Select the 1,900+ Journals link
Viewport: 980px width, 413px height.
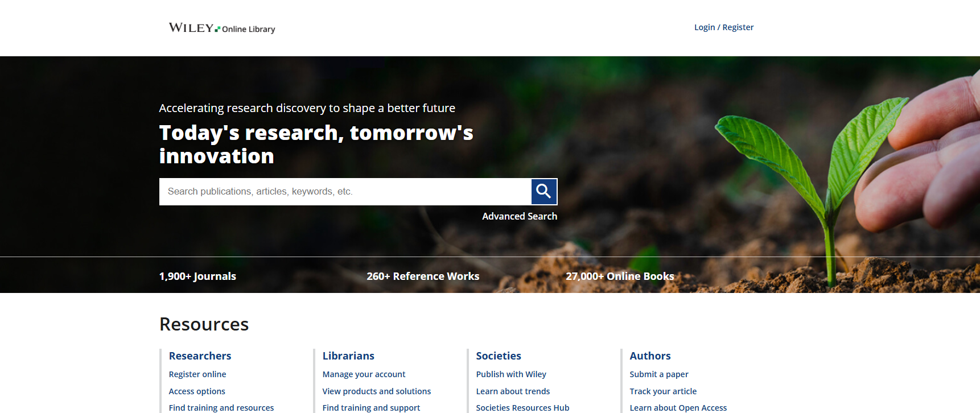197,276
